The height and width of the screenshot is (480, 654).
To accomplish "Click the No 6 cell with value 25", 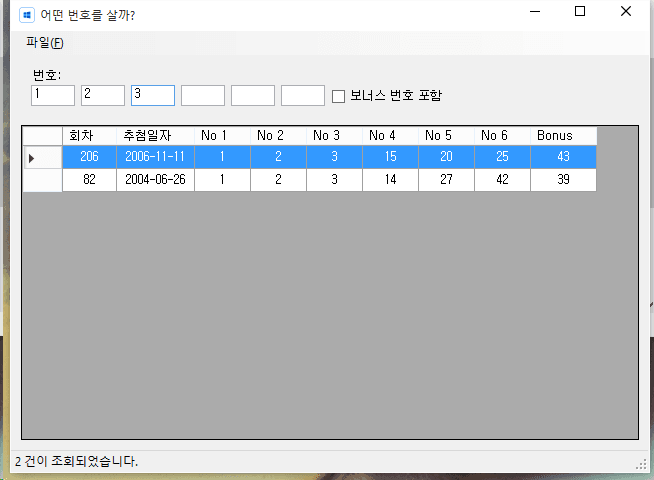I will [x=502, y=157].
